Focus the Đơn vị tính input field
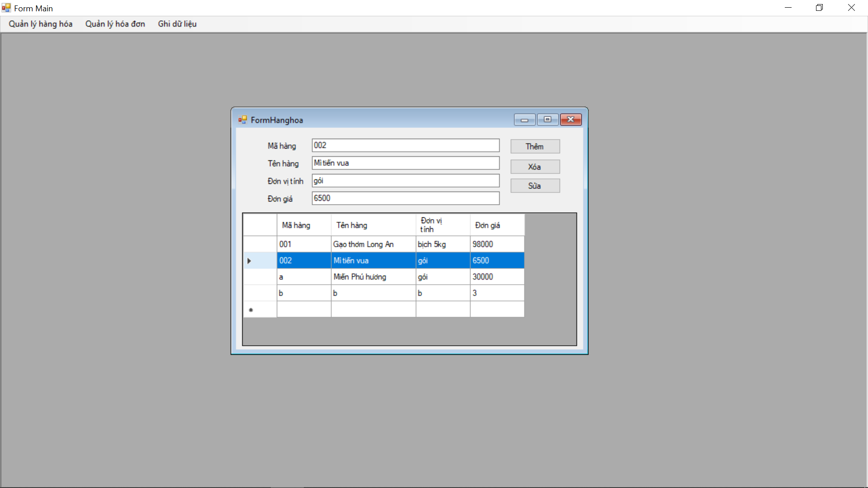868x488 pixels. coord(406,181)
